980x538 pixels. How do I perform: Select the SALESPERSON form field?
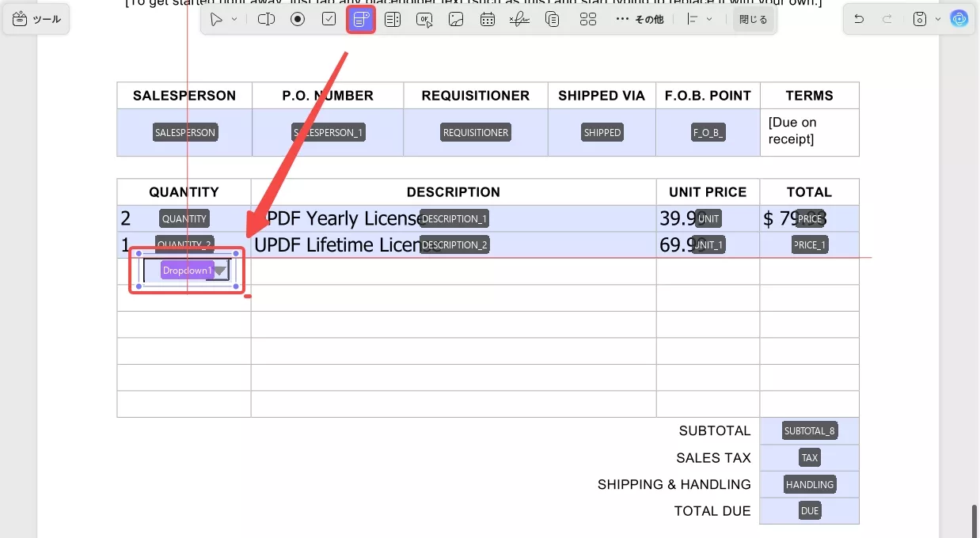[184, 133]
